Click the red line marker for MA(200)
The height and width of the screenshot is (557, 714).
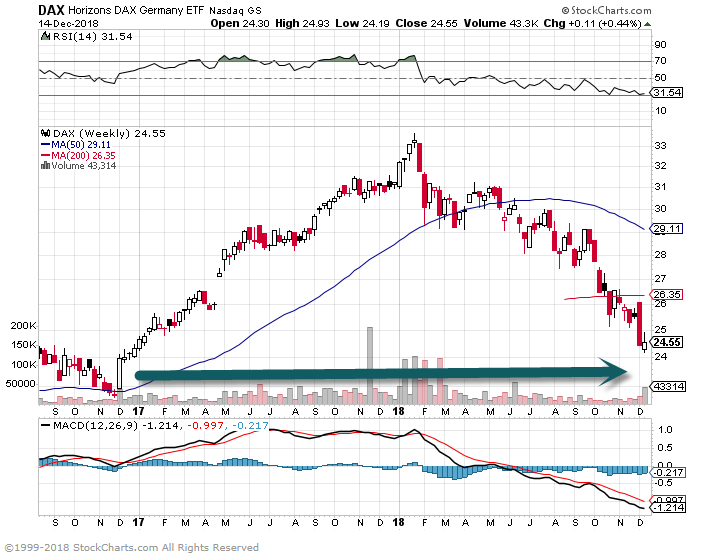click(x=45, y=155)
